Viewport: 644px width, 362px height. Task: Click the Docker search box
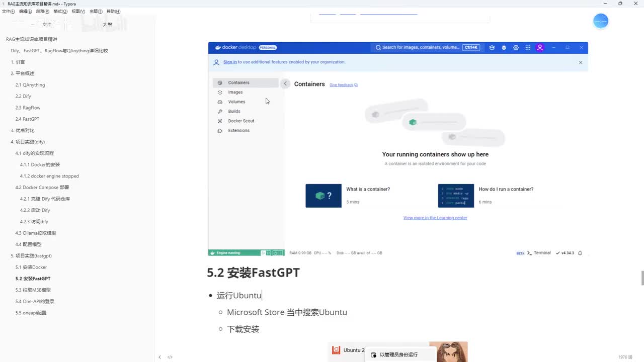click(428, 47)
